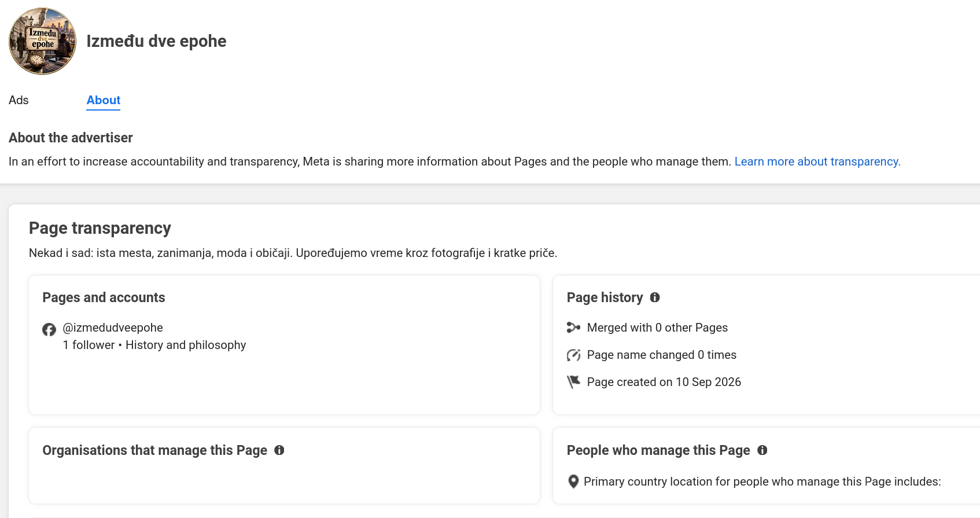Screen dimensions: 980x518
Task: Click the Pages and accounts heading
Action: [x=104, y=297]
